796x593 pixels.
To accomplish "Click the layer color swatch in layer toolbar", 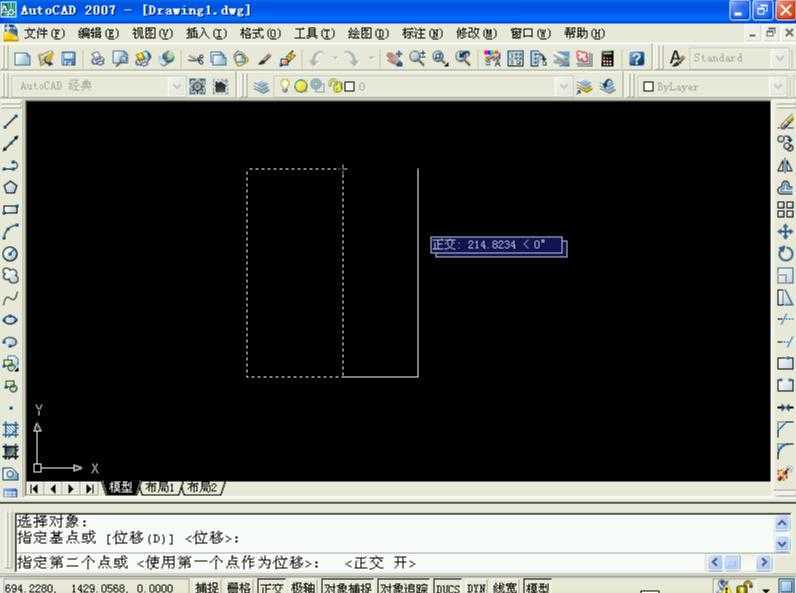I will [349, 87].
